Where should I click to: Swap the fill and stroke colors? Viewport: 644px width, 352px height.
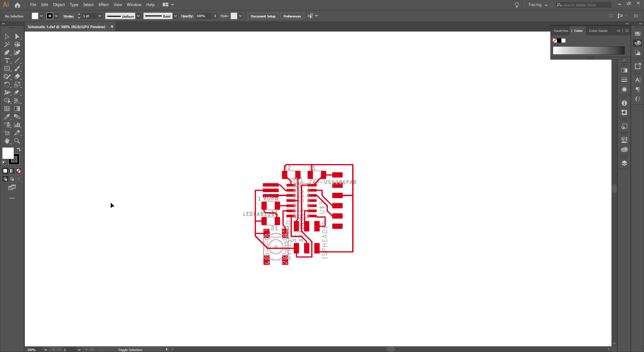pyautogui.click(x=19, y=150)
